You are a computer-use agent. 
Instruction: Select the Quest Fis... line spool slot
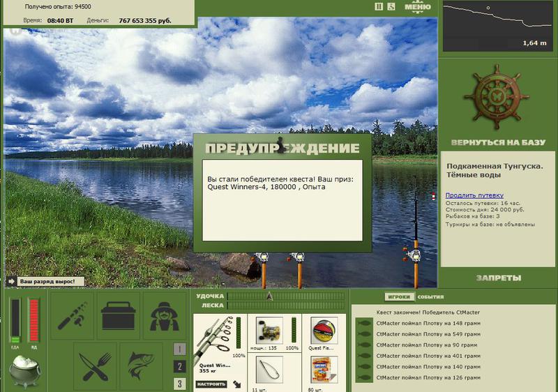point(324,331)
